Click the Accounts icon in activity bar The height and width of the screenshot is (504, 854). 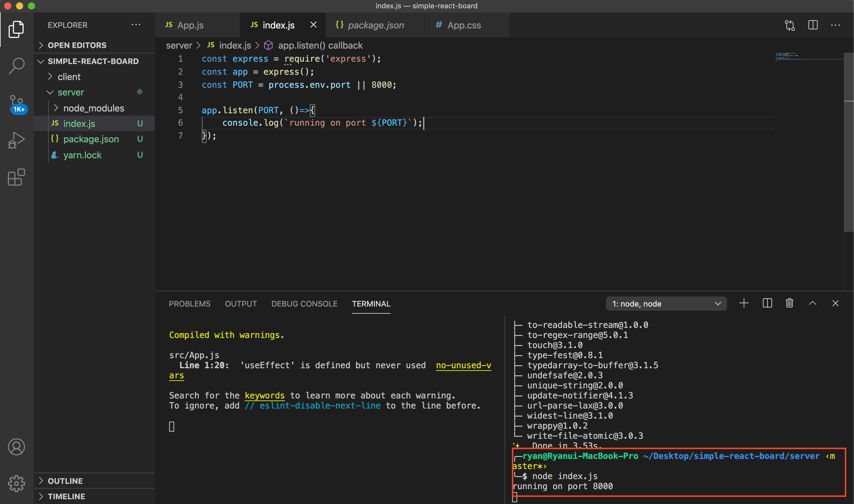[16, 446]
